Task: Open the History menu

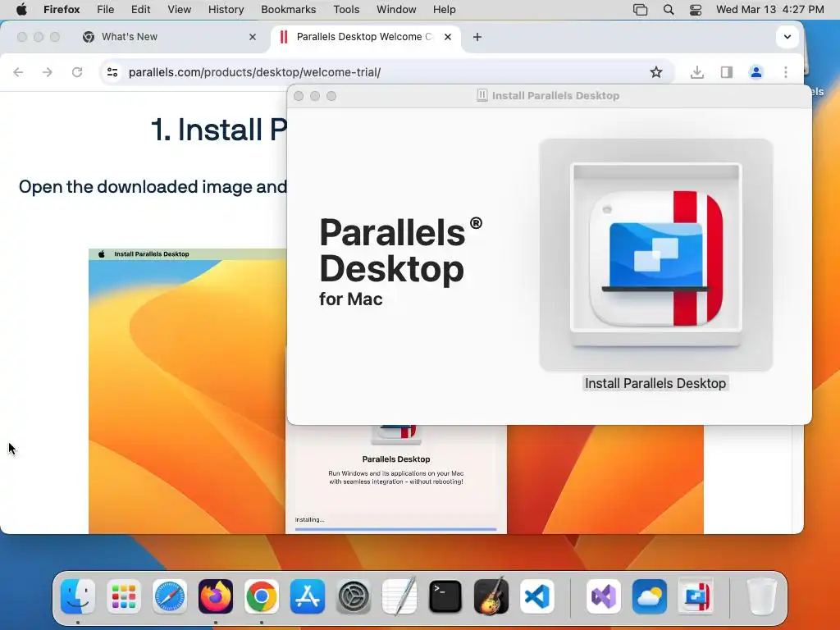Action: pos(226,10)
